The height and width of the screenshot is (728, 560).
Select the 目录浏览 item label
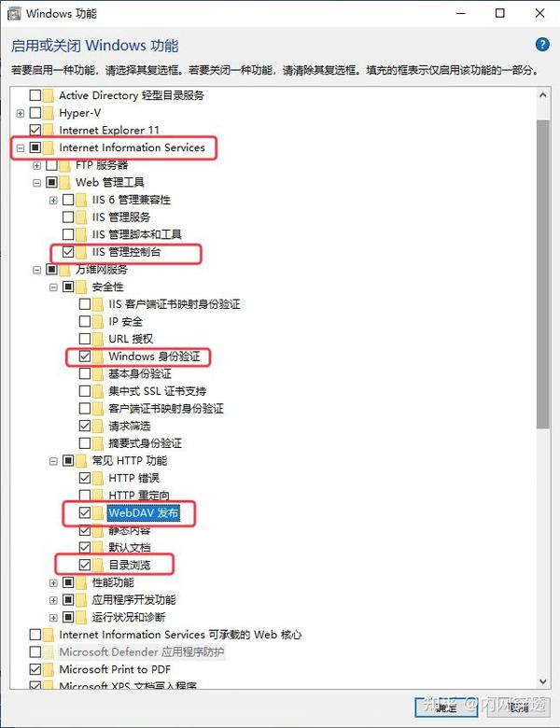pos(130,565)
